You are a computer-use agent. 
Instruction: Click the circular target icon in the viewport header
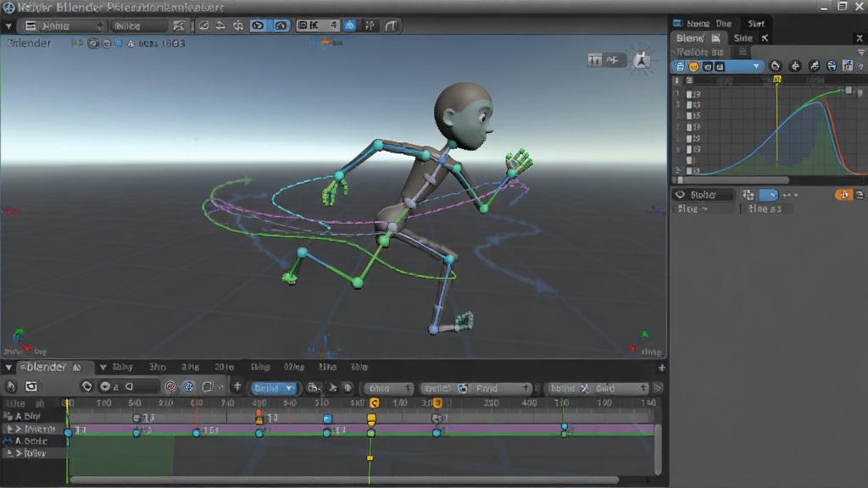tap(93, 43)
